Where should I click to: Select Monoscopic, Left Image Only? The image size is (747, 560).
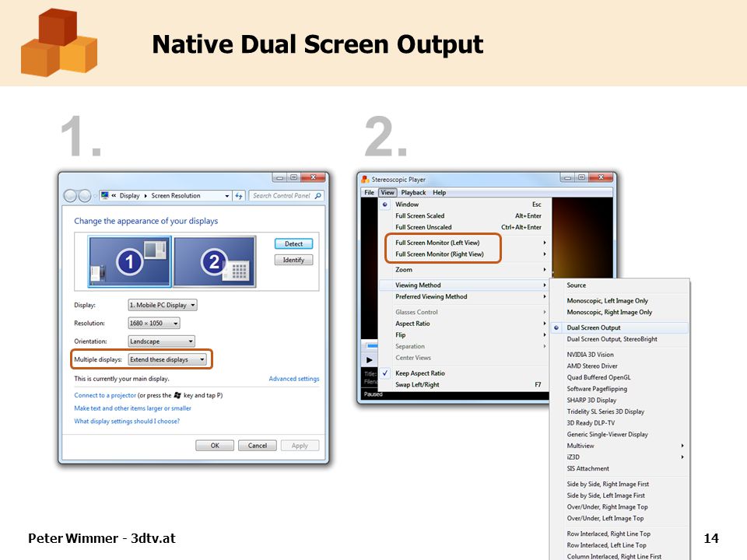[620, 301]
